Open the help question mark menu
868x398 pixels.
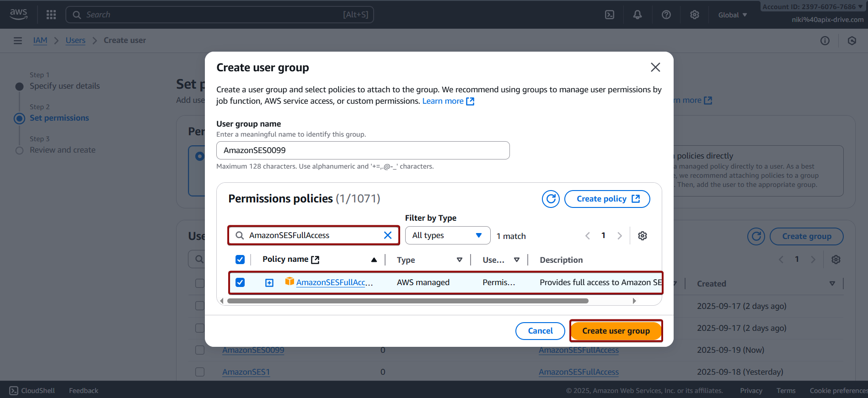point(666,15)
